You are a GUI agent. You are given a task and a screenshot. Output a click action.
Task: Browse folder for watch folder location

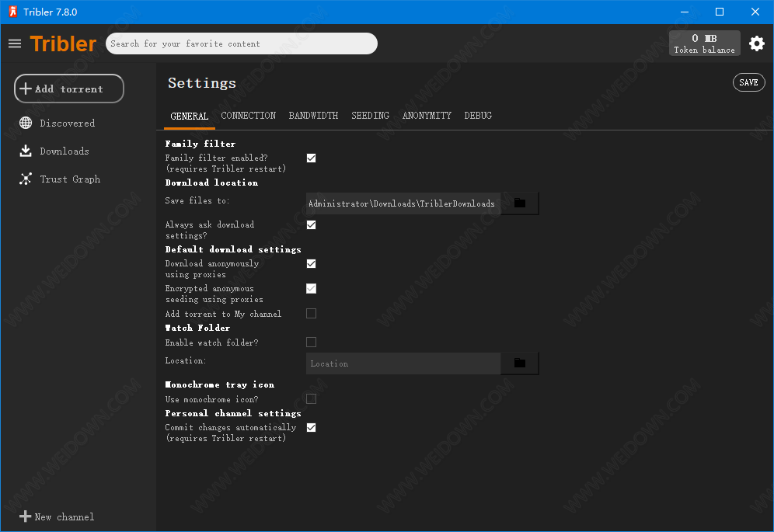520,363
